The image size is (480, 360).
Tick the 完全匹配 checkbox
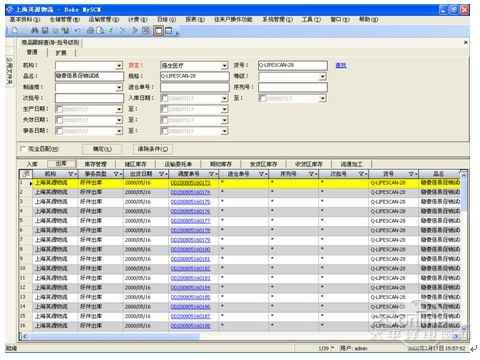(23, 149)
